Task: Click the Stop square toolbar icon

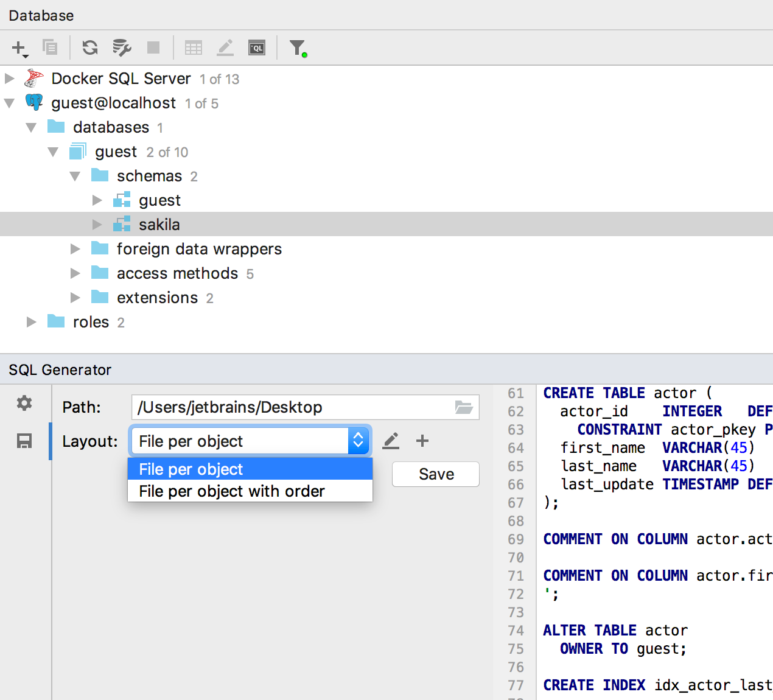Action: coord(153,47)
